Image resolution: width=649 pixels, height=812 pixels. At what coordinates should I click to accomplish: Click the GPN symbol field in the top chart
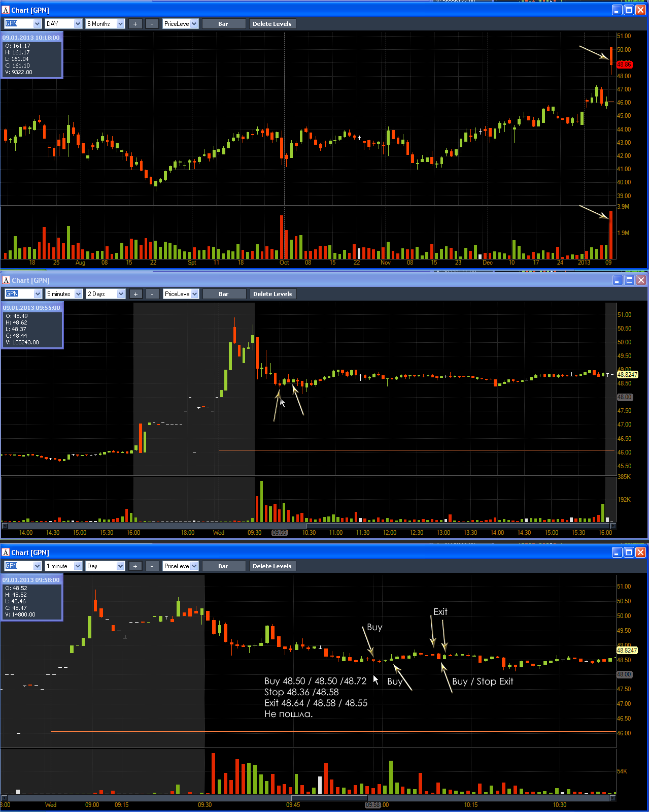pos(23,24)
